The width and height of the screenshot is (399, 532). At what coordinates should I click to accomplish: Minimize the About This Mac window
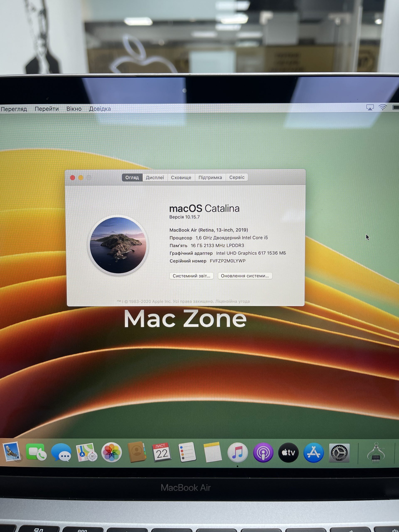click(x=81, y=177)
